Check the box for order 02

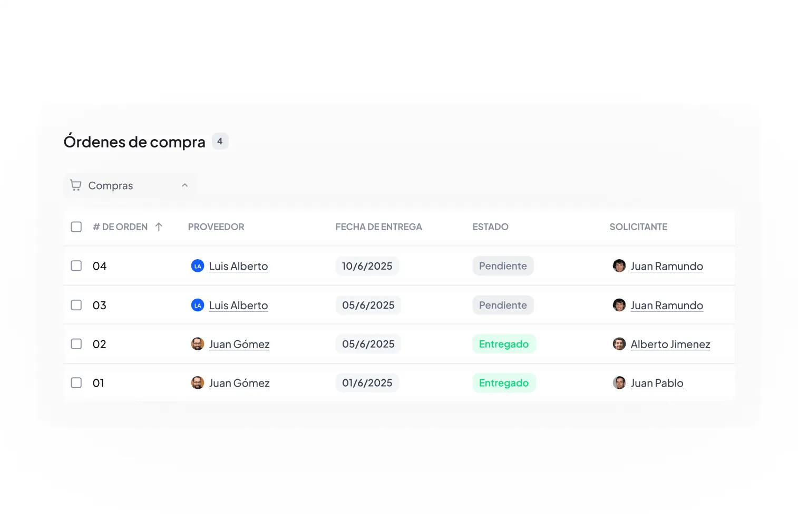pyautogui.click(x=76, y=344)
